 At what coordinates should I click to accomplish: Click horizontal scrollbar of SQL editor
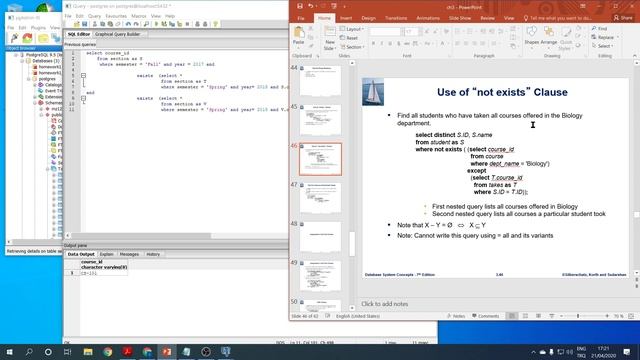[x=141, y=236]
